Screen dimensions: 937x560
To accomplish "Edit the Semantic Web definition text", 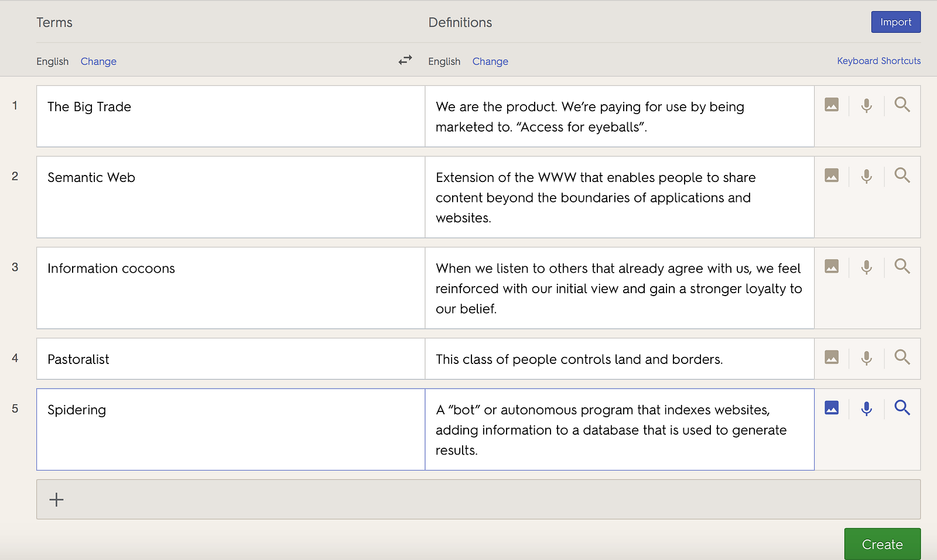I will (x=619, y=197).
